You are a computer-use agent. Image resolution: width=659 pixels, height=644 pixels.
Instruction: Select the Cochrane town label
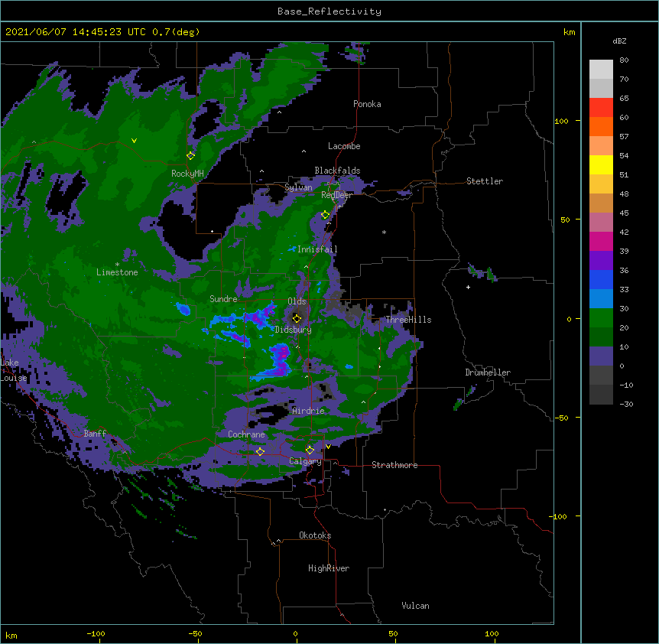coord(246,434)
